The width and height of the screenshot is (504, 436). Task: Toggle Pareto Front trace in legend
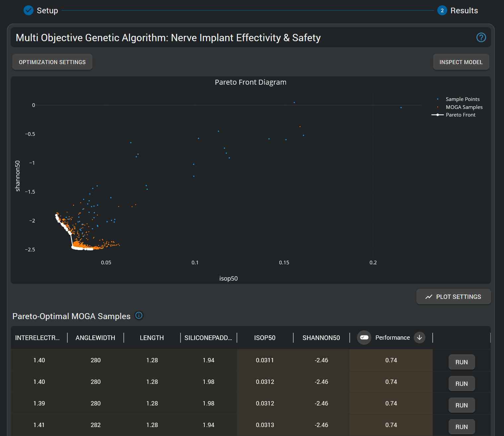coord(460,115)
